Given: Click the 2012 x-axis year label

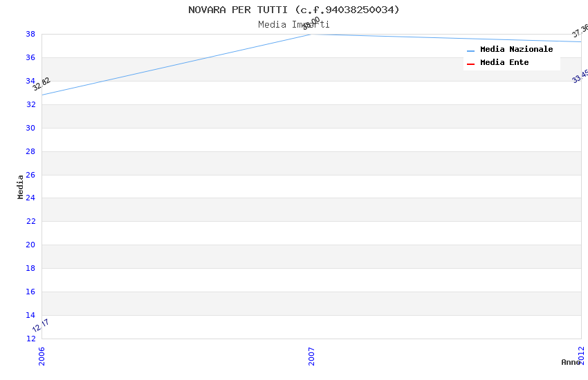Looking at the screenshot, I should coord(581,355).
